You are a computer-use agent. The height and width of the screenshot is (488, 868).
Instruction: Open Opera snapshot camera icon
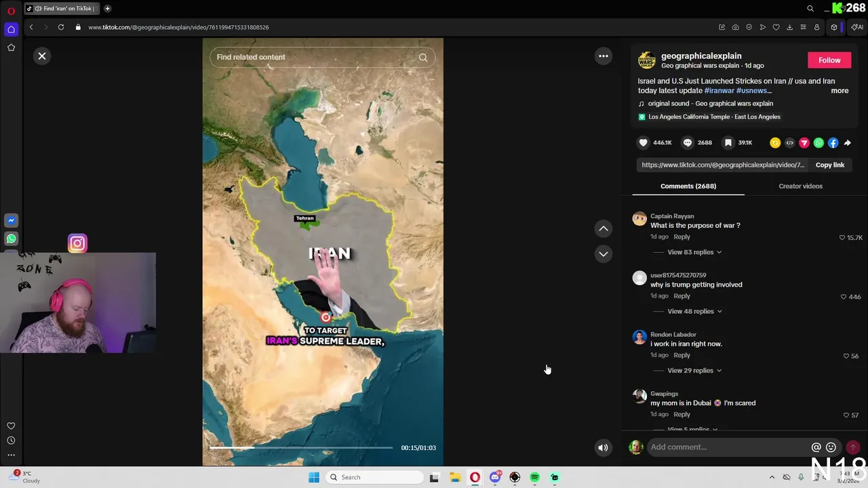(736, 27)
